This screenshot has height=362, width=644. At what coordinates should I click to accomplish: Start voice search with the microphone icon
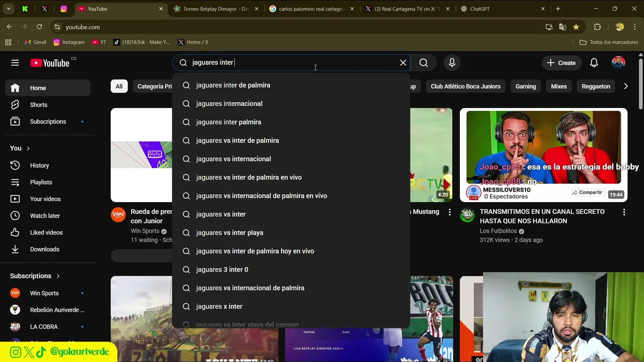452,63
